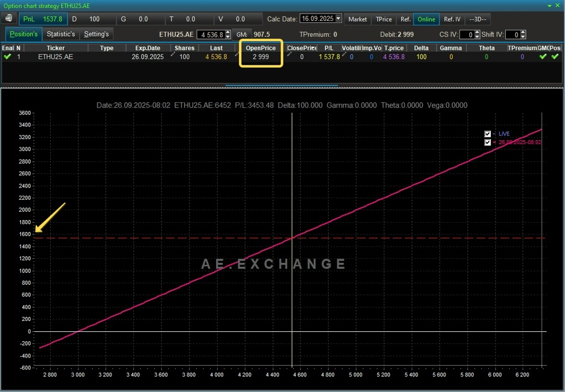Click the T.price cell 4 536.8
The image size is (565, 392).
coord(394,57)
